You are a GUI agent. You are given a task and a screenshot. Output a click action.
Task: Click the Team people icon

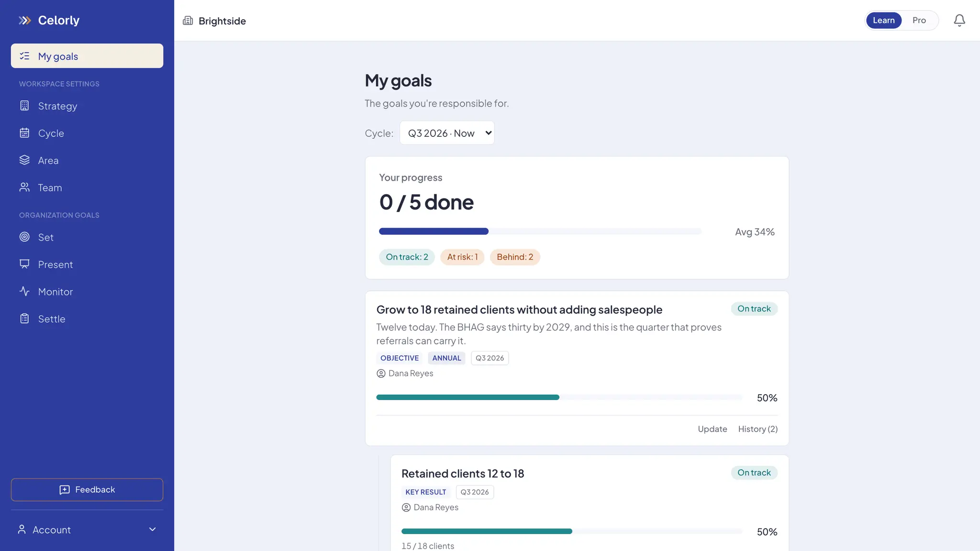tap(24, 187)
